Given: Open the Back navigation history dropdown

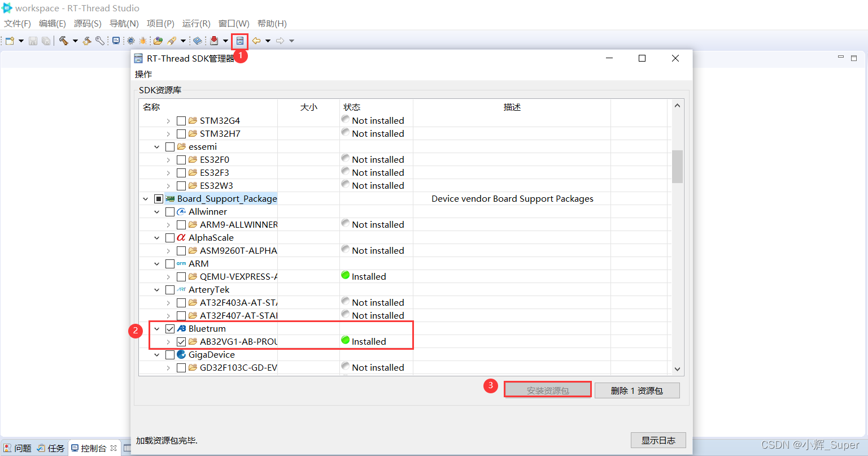Looking at the screenshot, I should pyautogui.click(x=268, y=41).
